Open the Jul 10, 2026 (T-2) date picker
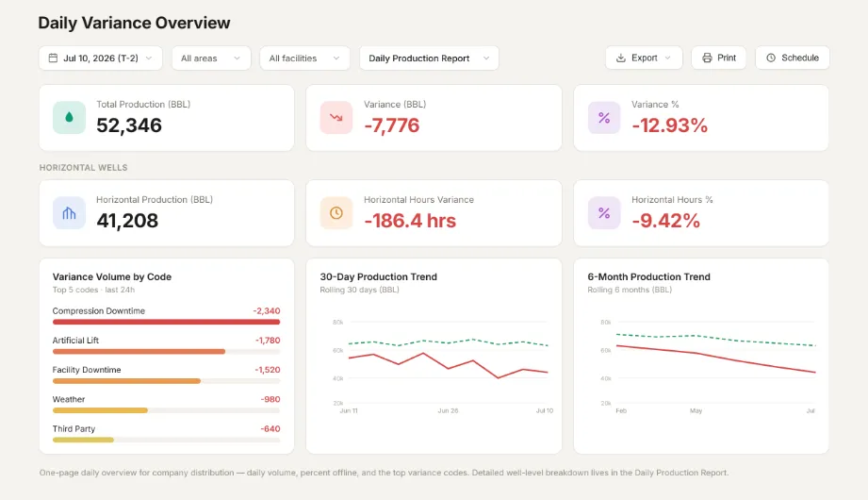This screenshot has width=868, height=500. click(100, 58)
